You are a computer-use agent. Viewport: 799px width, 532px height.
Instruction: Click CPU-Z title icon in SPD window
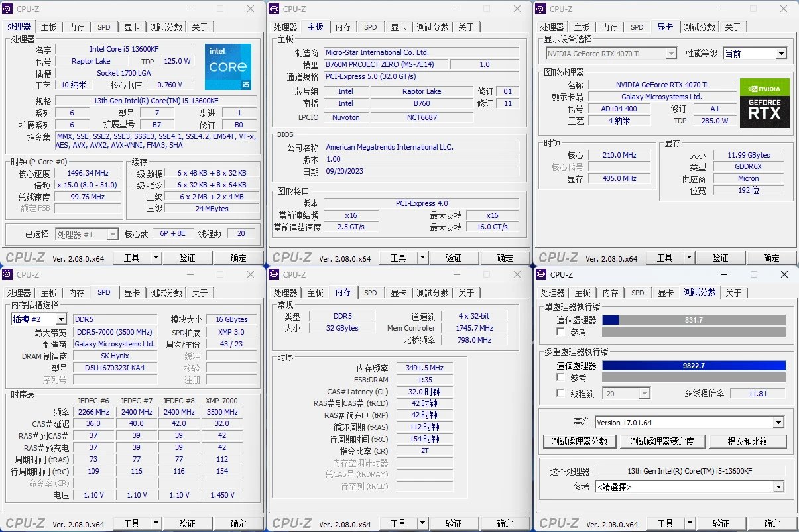point(9,274)
